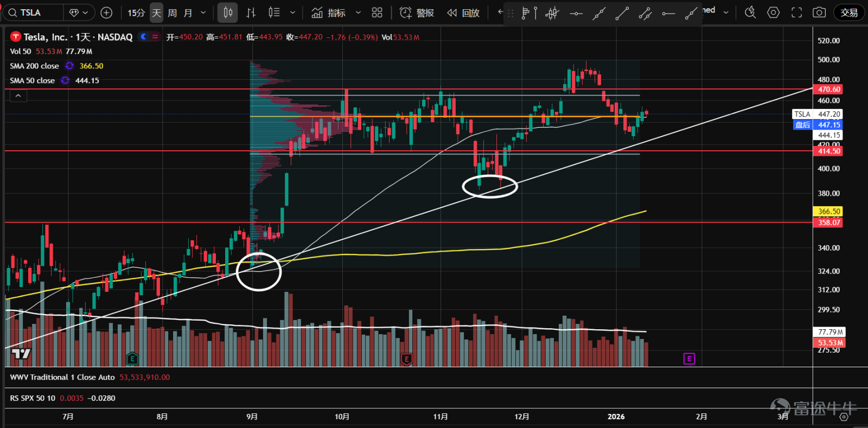Expand the timeframe list dropdown arrow
The width and height of the screenshot is (868, 428).
pos(203,12)
